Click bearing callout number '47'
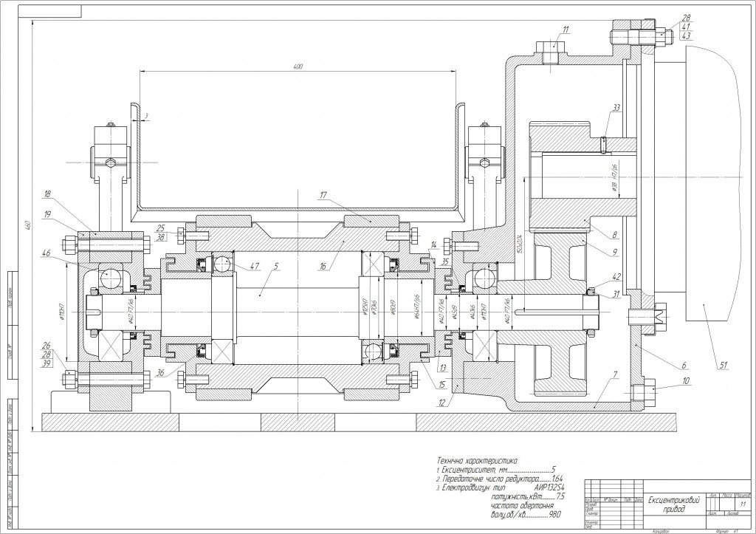The width and height of the screenshot is (756, 534). point(255,266)
